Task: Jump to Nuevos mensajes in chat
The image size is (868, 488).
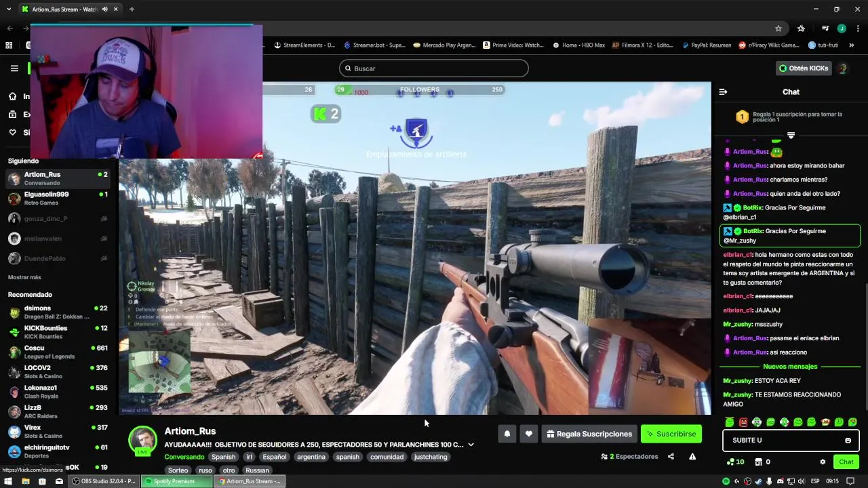Action: point(790,367)
